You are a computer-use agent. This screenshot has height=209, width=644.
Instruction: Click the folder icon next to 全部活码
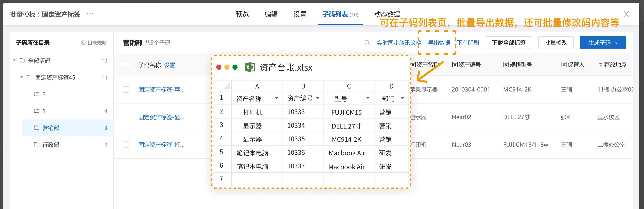click(x=22, y=60)
